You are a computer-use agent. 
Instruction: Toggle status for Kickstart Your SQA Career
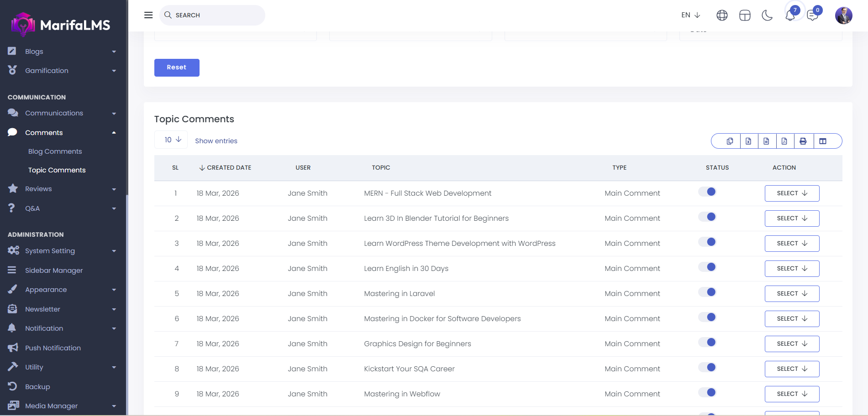(707, 368)
